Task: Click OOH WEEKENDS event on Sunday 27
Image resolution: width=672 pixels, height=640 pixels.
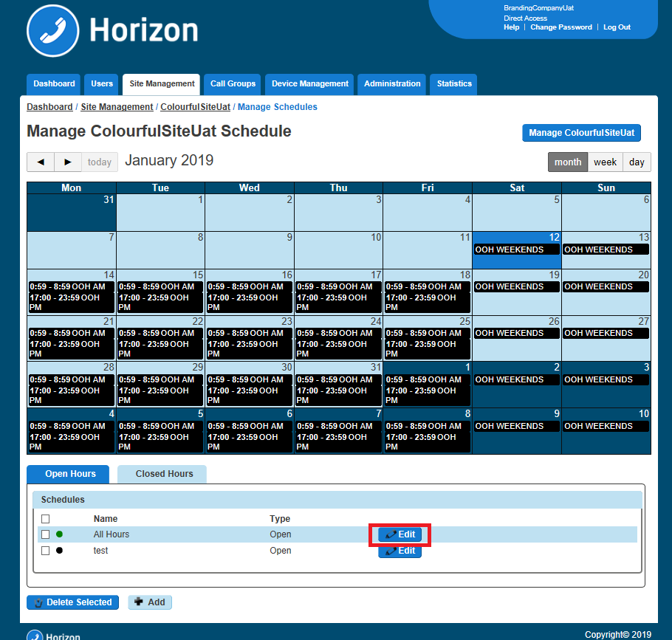Action: (606, 333)
